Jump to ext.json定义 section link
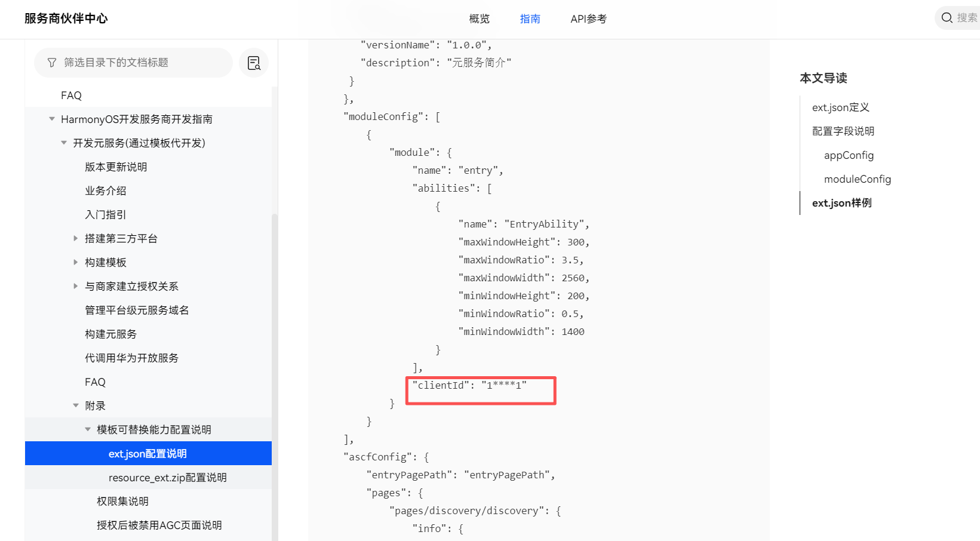 coord(840,107)
